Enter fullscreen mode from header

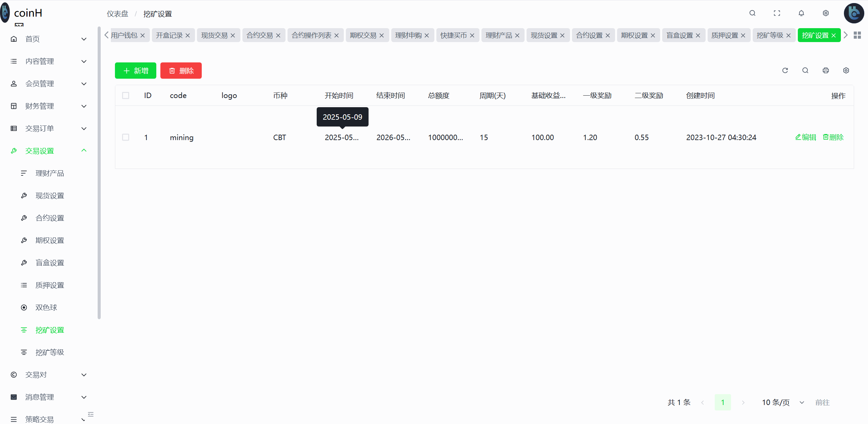777,13
